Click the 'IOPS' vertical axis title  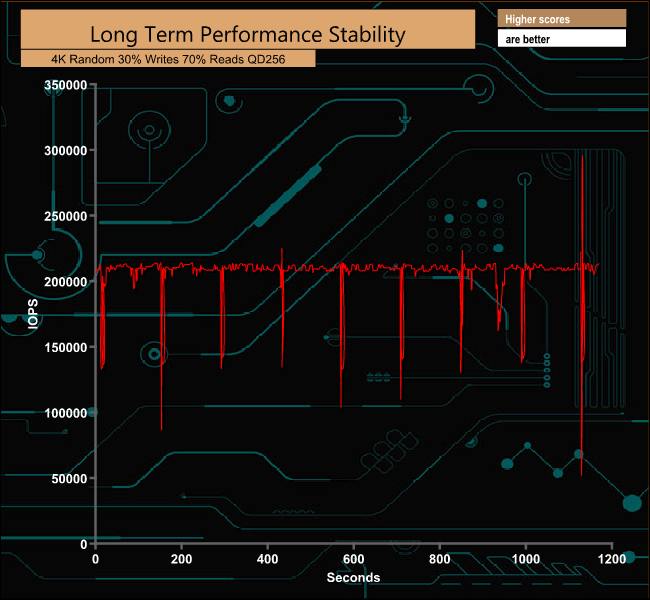click(x=33, y=314)
